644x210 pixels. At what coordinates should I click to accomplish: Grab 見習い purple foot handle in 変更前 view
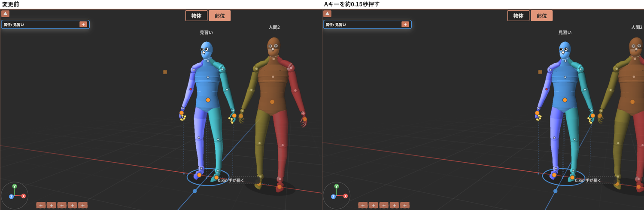coord(199,175)
